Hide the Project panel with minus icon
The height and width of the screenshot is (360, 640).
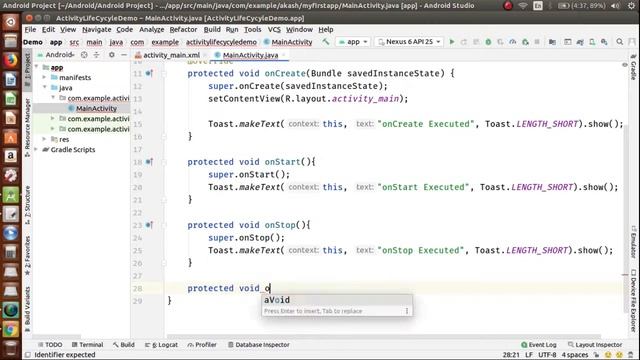[124, 55]
